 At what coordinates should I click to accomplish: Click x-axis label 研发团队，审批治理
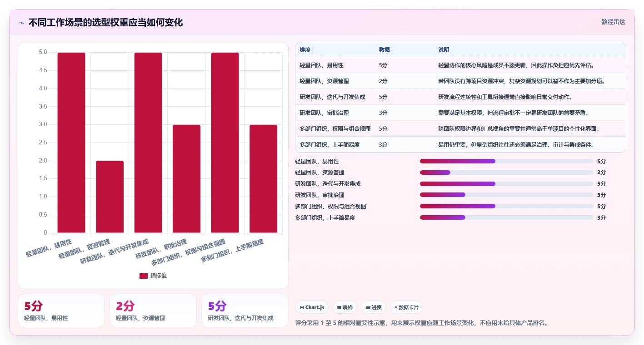tap(161, 249)
